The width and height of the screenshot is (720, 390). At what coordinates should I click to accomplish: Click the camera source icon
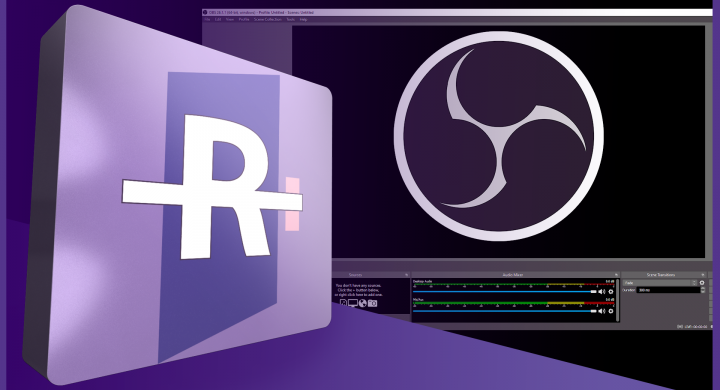[372, 303]
